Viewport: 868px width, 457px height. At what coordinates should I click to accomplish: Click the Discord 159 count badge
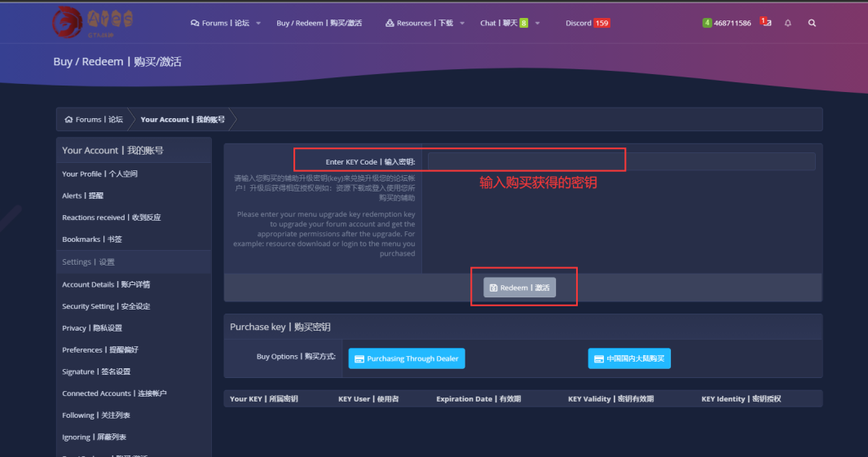(x=601, y=24)
